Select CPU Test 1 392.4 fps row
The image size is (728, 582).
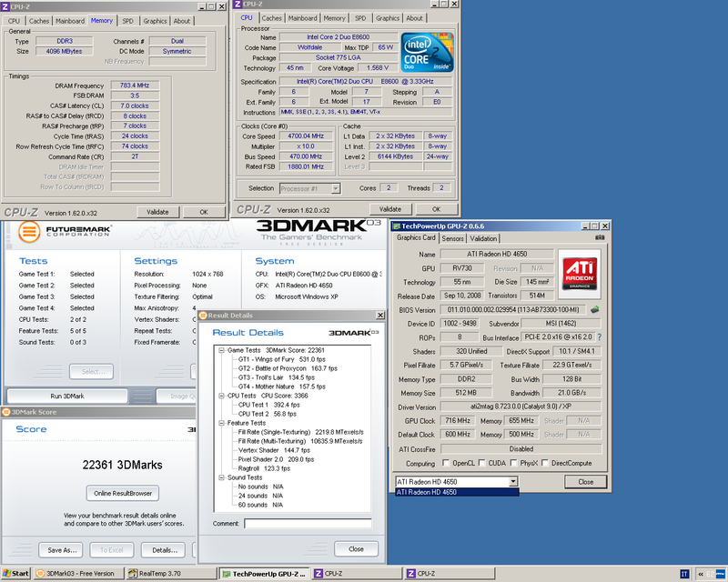coord(269,405)
